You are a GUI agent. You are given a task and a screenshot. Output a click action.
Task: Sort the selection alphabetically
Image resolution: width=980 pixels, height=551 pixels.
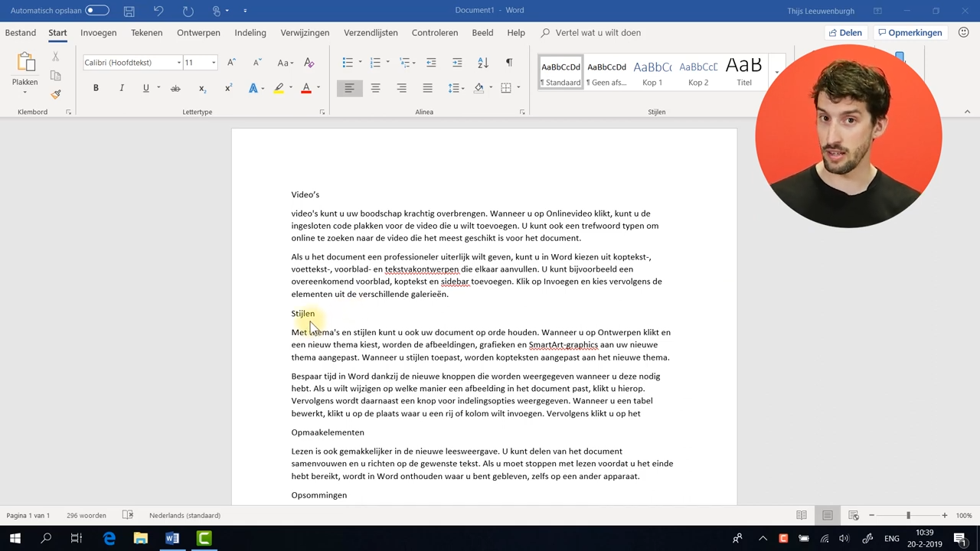482,63
